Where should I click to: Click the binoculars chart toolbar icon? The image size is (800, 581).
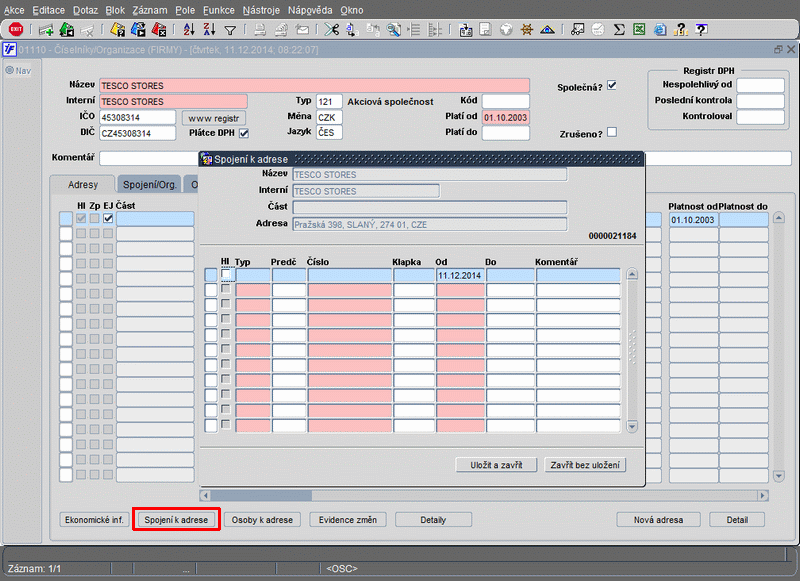coord(577,30)
